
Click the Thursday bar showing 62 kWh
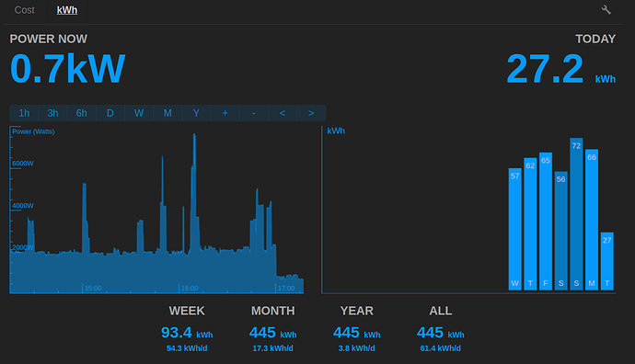(530, 224)
